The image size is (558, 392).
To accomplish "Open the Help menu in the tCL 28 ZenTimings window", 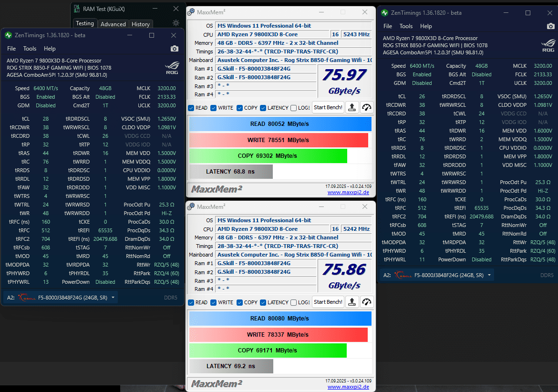I will tap(50, 49).
